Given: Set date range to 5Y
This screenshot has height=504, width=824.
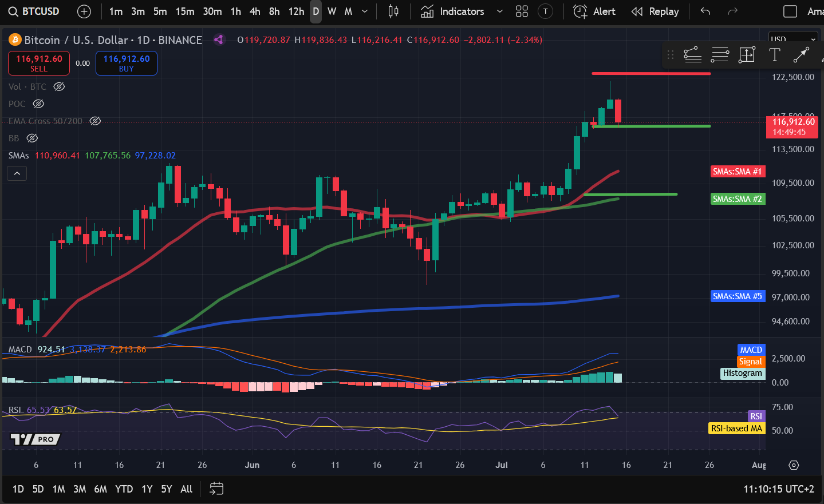Looking at the screenshot, I should (x=167, y=489).
